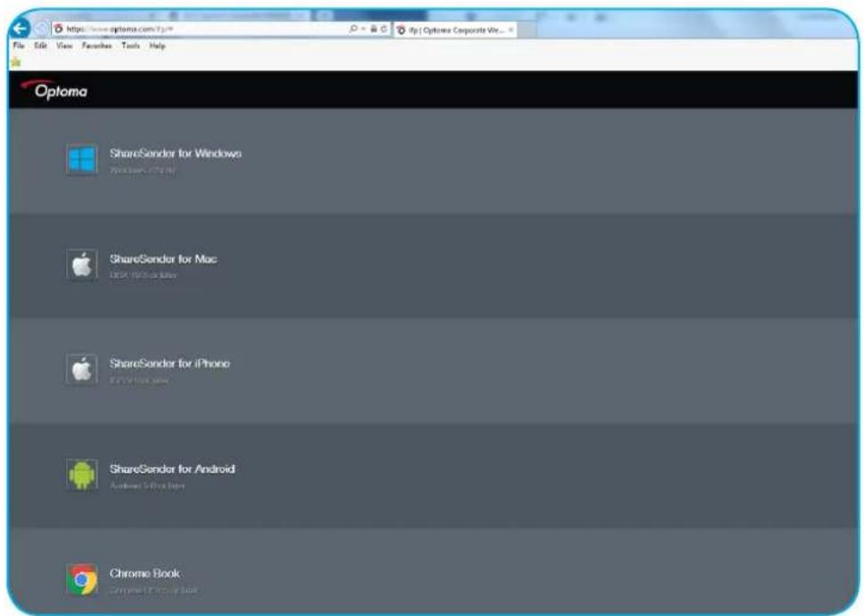Open the File menu
The height and width of the screenshot is (616, 864).
coord(19,46)
